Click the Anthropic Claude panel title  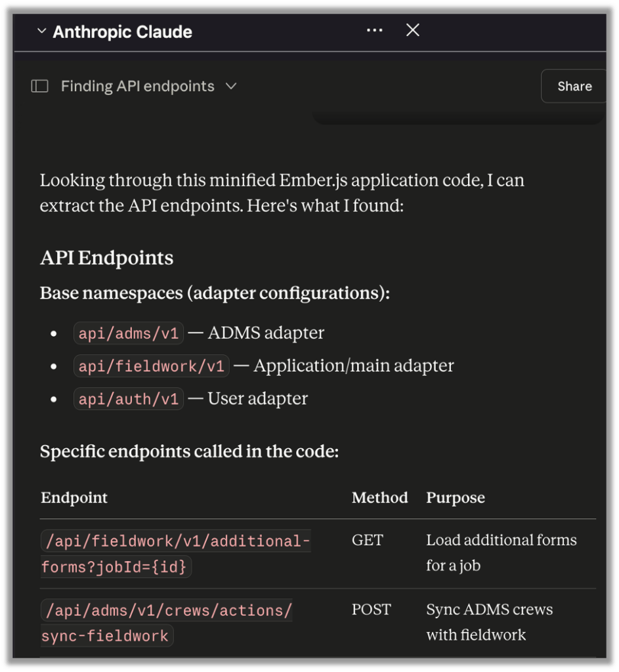click(x=122, y=31)
